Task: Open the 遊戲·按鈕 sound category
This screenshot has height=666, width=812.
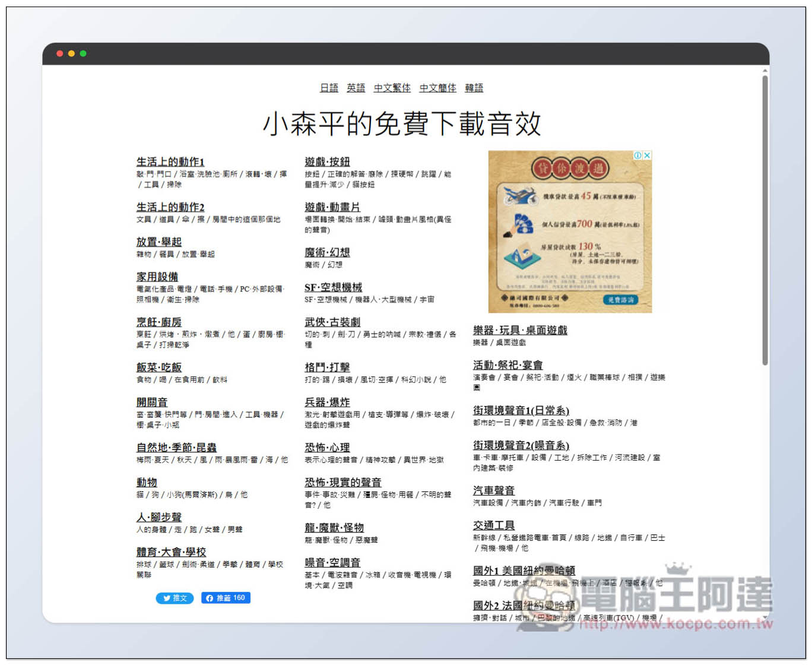Action: 327,161
